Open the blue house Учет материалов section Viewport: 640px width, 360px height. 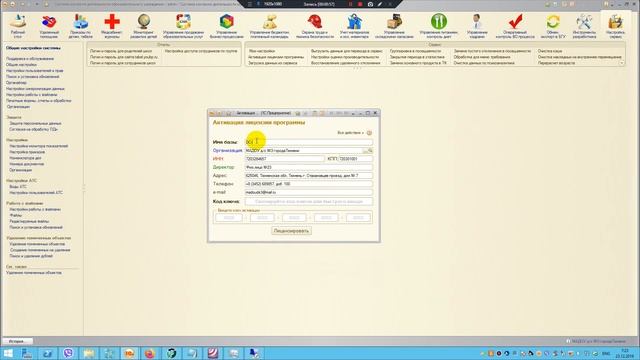pos(354,26)
